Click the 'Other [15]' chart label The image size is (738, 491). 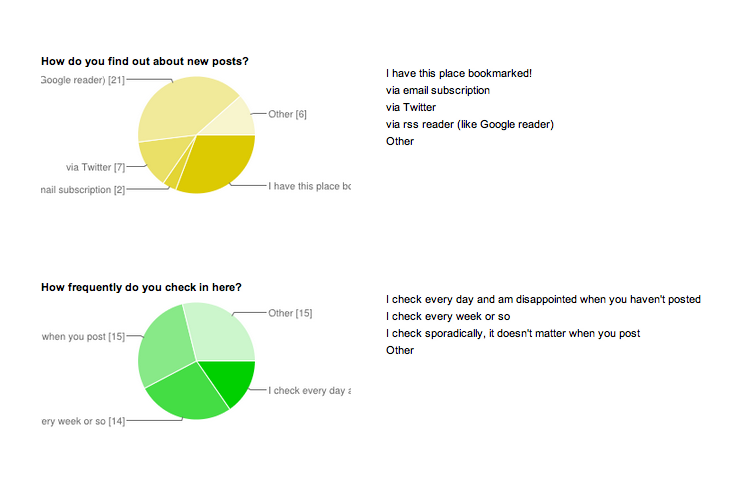click(290, 313)
